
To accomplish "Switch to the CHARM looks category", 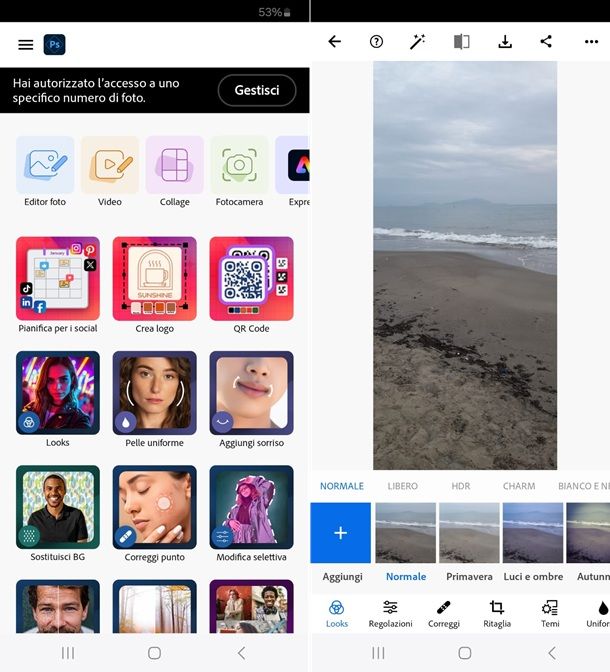I will click(519, 487).
